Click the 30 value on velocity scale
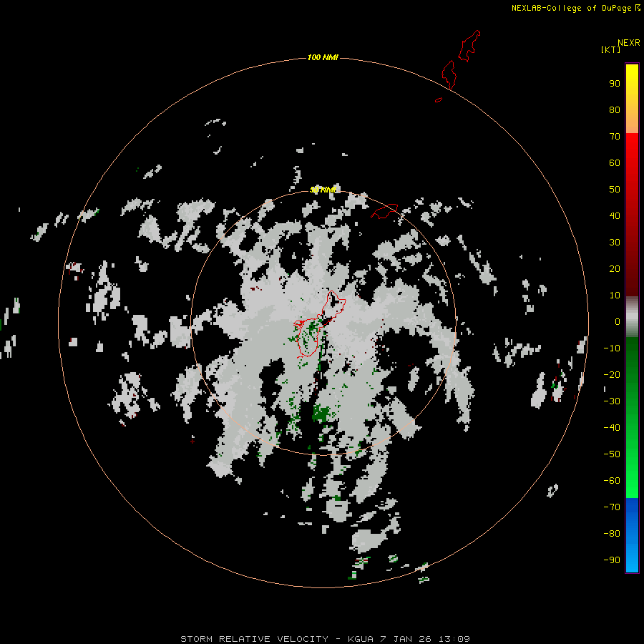The height and width of the screenshot is (644, 644). click(615, 243)
